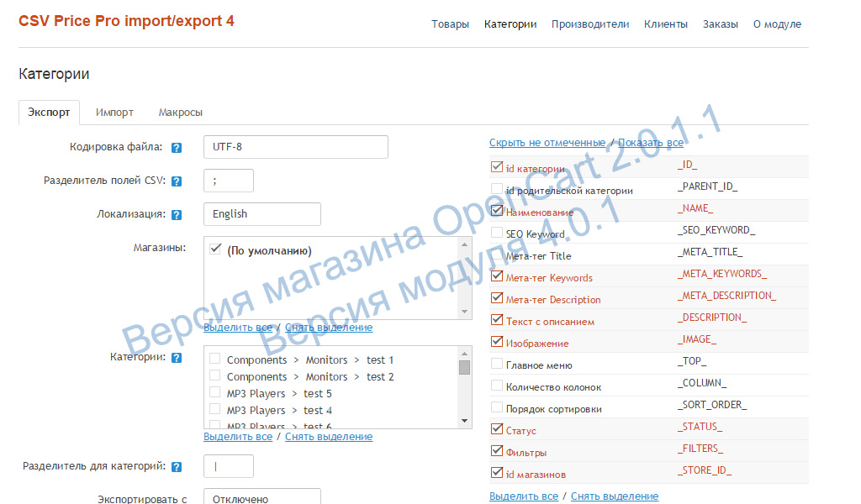Click the _COLUMN_ macro text
Image resolution: width=861 pixels, height=504 pixels.
click(x=702, y=383)
